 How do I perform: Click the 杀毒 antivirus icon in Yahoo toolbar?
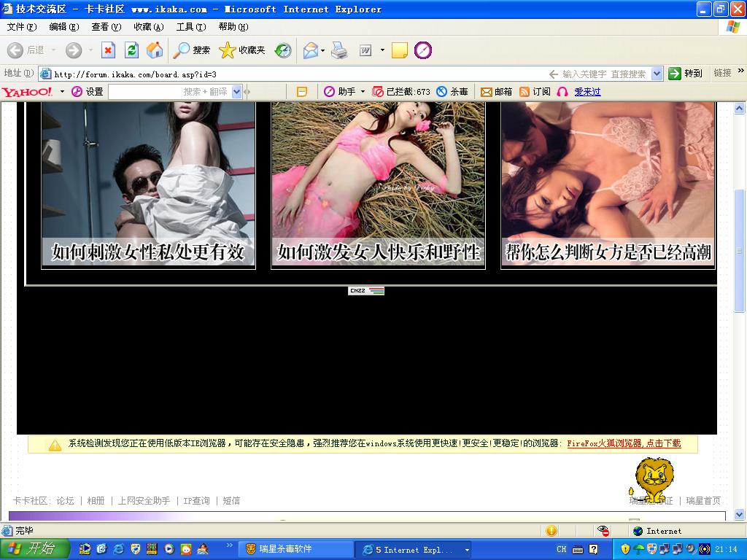[x=452, y=92]
